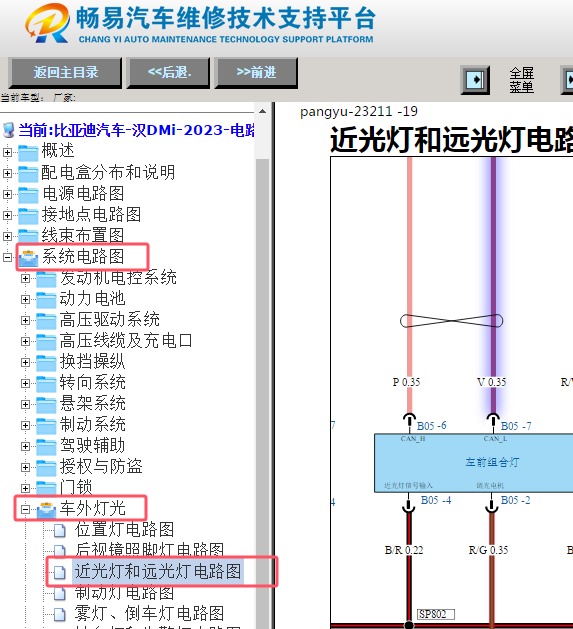
Task: Expand the 概述 folder node
Action: tap(7, 152)
